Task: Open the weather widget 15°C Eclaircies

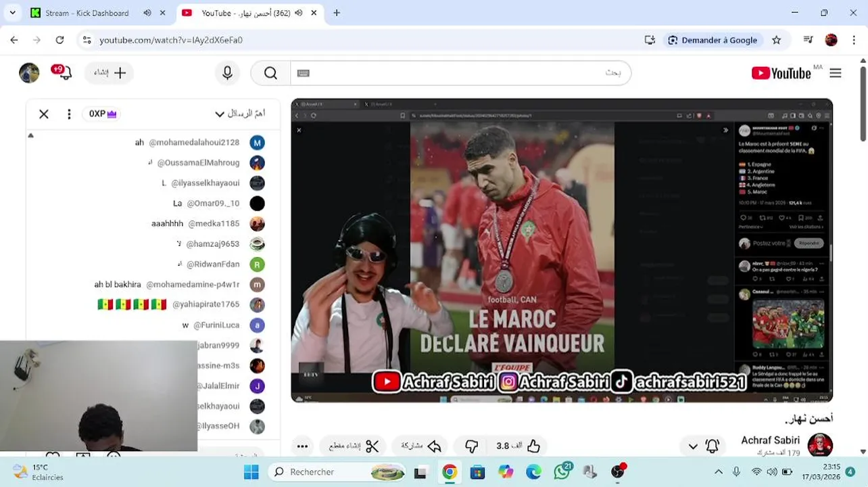Action: (x=39, y=471)
